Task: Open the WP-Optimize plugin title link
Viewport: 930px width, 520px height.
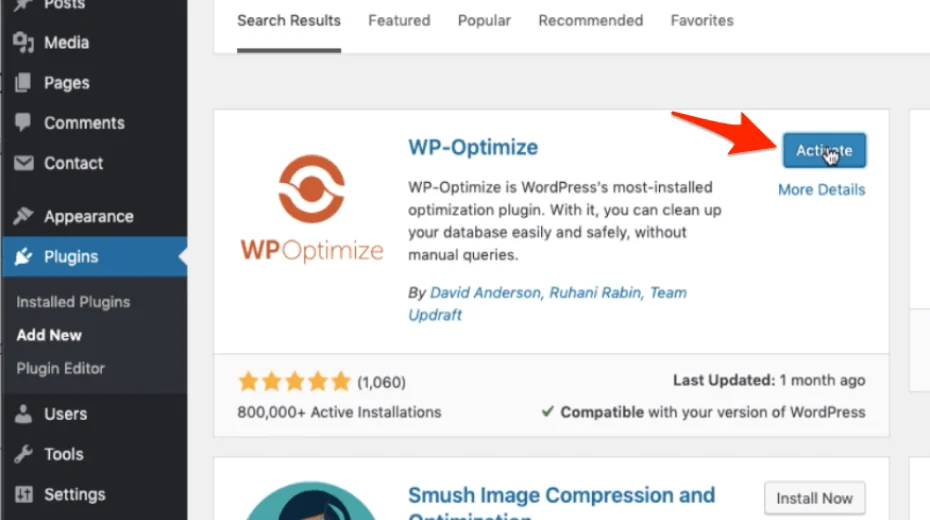Action: [x=473, y=147]
